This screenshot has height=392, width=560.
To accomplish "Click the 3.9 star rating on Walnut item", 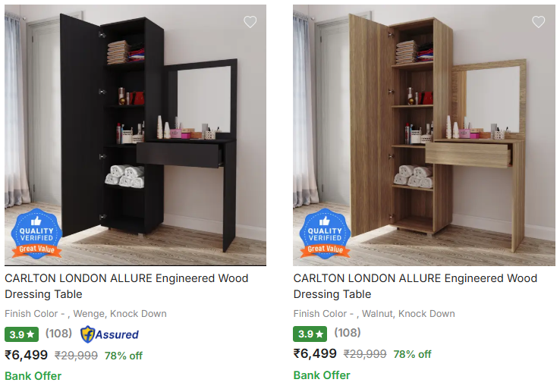I will [x=310, y=334].
